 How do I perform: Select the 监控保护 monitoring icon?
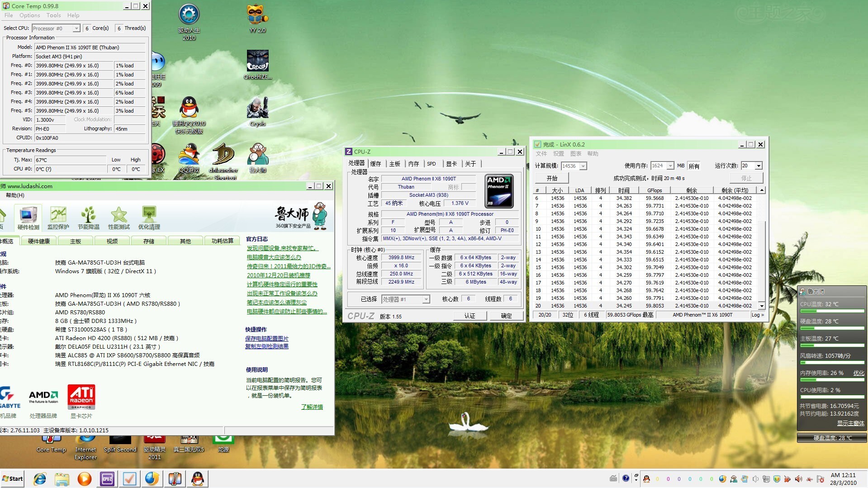[x=58, y=218]
